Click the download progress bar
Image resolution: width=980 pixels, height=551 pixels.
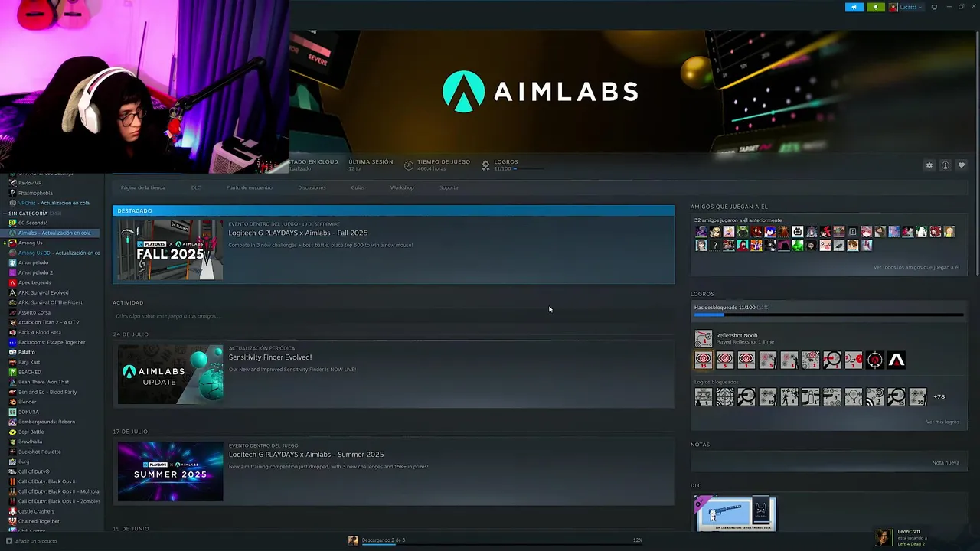tap(498, 544)
